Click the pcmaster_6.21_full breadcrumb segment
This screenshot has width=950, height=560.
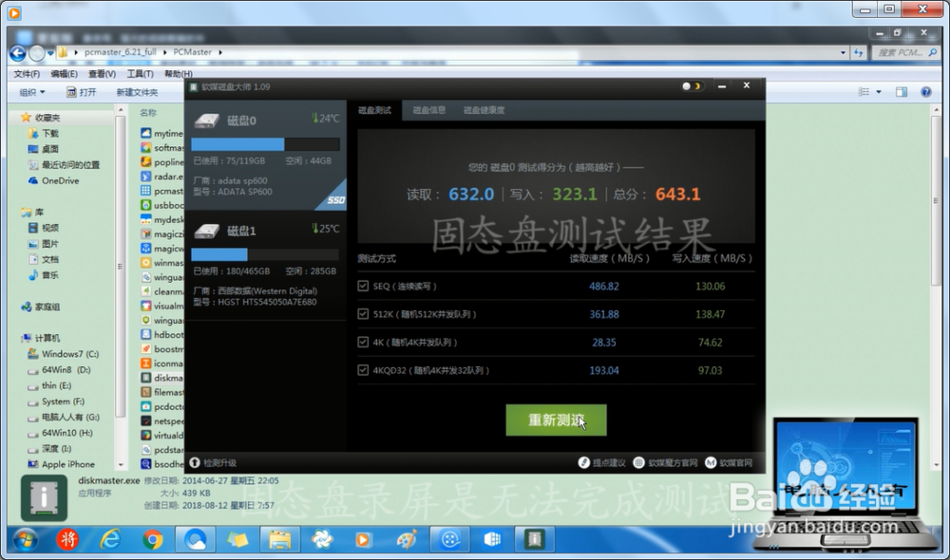click(x=120, y=52)
